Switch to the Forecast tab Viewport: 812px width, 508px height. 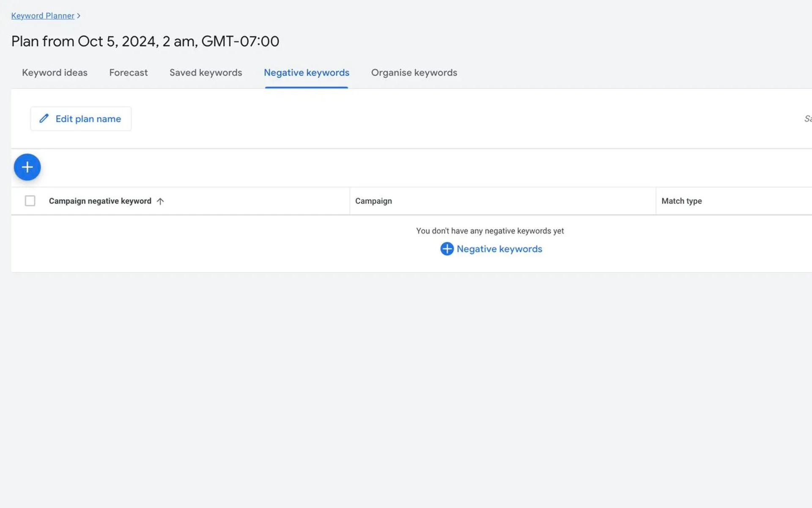(129, 72)
